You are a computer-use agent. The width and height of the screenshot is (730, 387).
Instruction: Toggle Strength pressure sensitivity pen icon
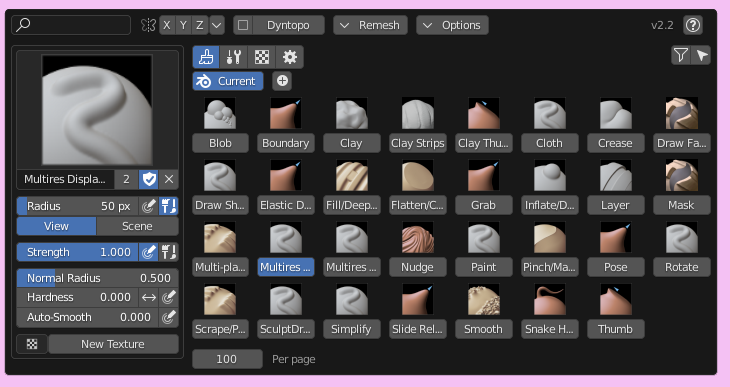click(x=149, y=252)
